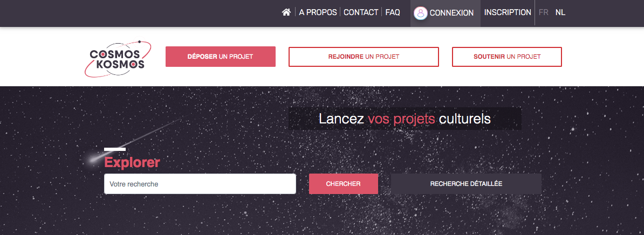This screenshot has width=644, height=235.
Task: Open the A PROPOS page
Action: pos(318,12)
